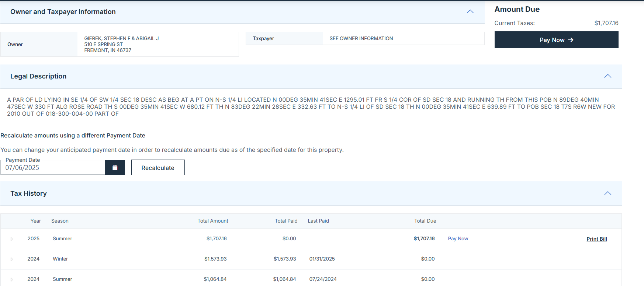Image resolution: width=644 pixels, height=286 pixels.
Task: Expand the 2024 Winter row details
Action: pos(12,259)
